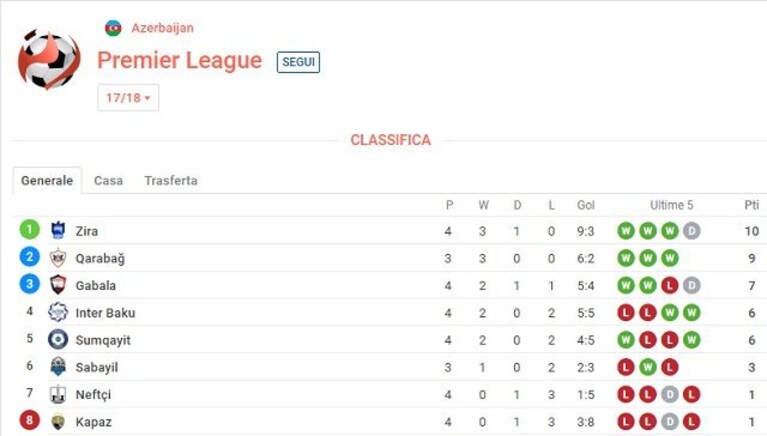This screenshot has width=767, height=436.
Task: Switch to the Trasferta tab
Action: (171, 181)
